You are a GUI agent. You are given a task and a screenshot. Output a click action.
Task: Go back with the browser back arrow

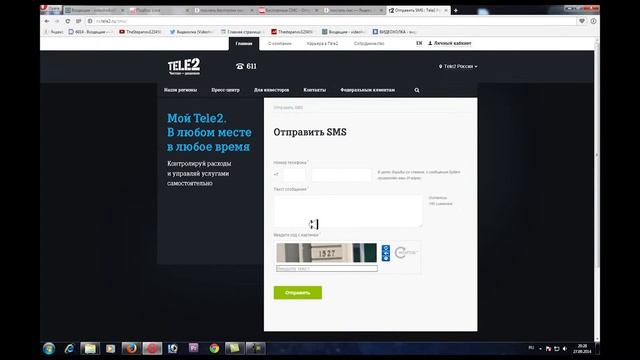click(47, 21)
